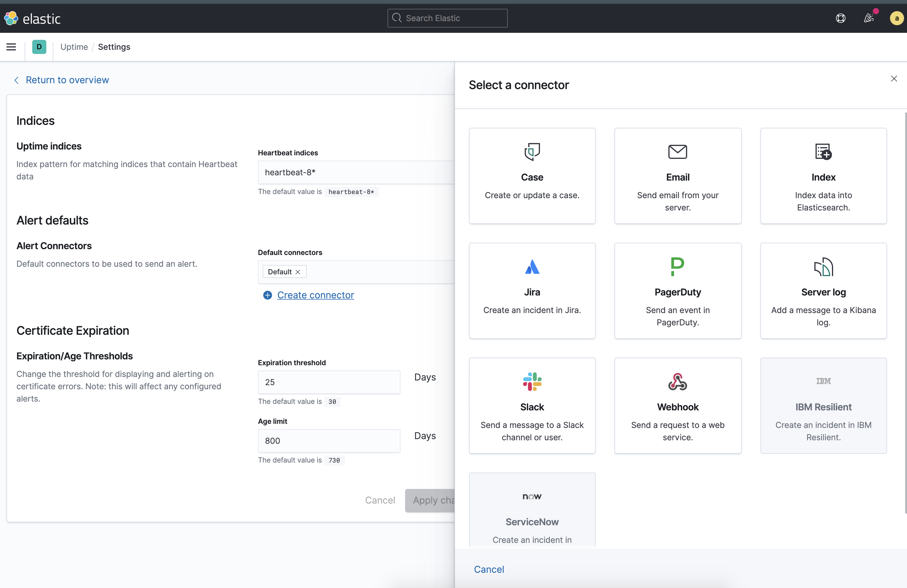Screen dimensions: 907x588
Task: Click the Expiration threshold input field
Action: [329, 382]
